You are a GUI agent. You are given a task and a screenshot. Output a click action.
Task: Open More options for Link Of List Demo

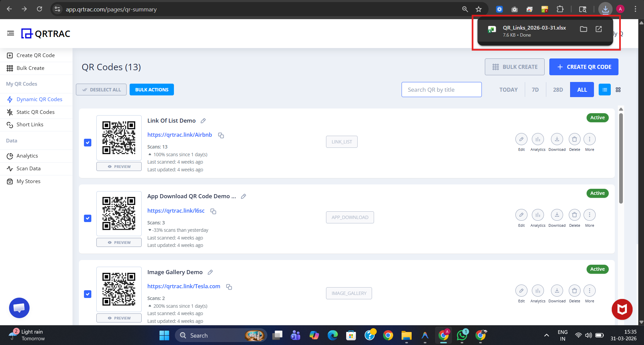tap(589, 139)
